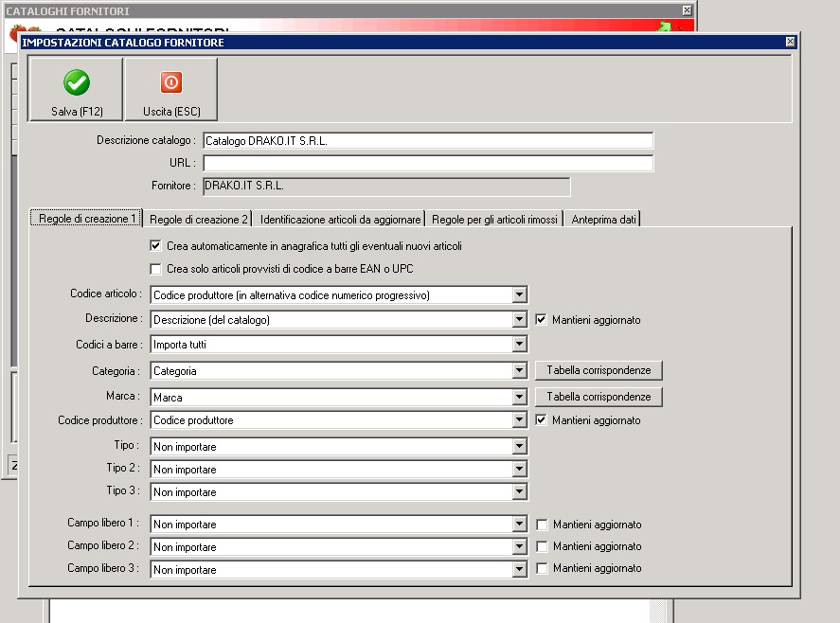Open the Descrizione dropdown

click(519, 320)
